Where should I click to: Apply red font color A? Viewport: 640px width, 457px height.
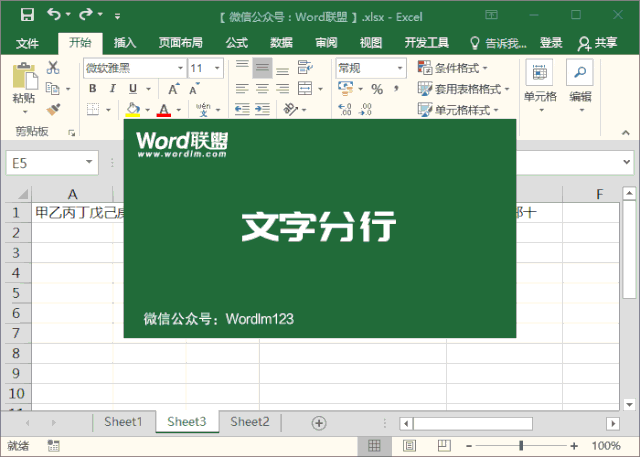(x=164, y=110)
